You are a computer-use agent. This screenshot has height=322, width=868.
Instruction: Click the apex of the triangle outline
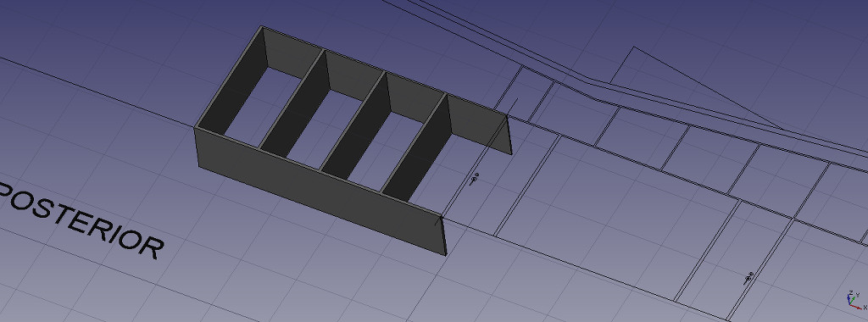tap(634, 47)
